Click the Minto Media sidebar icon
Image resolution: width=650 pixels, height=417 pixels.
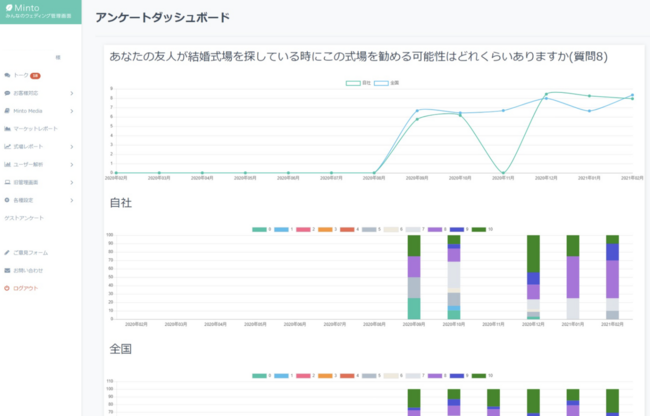point(7,111)
